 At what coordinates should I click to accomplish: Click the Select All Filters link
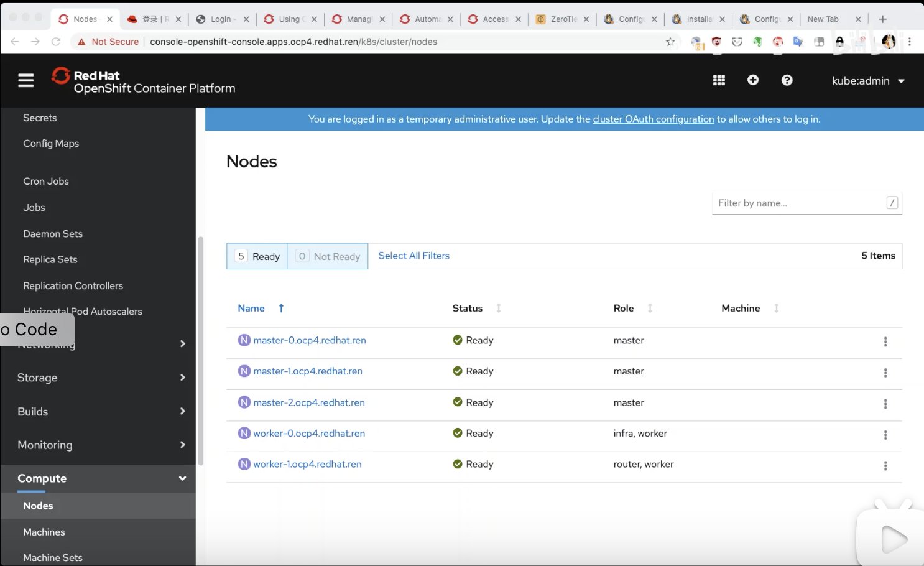pyautogui.click(x=413, y=256)
